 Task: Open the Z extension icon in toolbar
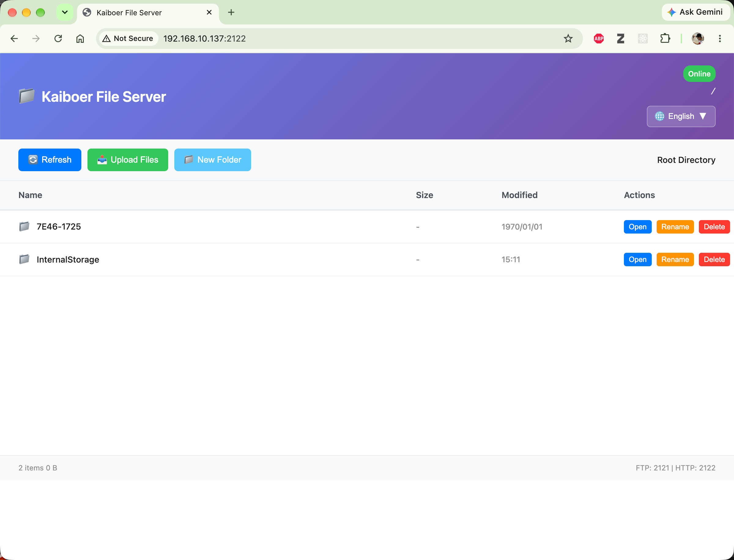tap(620, 39)
